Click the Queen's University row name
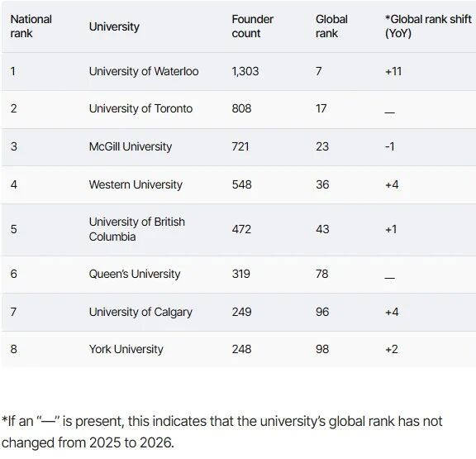Viewport: 476px width, 459px height. pos(135,274)
